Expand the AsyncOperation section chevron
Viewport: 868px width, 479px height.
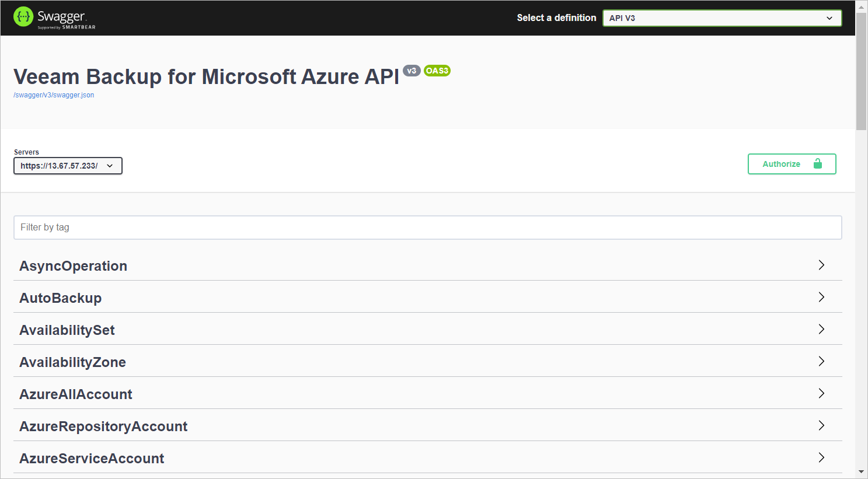click(821, 265)
